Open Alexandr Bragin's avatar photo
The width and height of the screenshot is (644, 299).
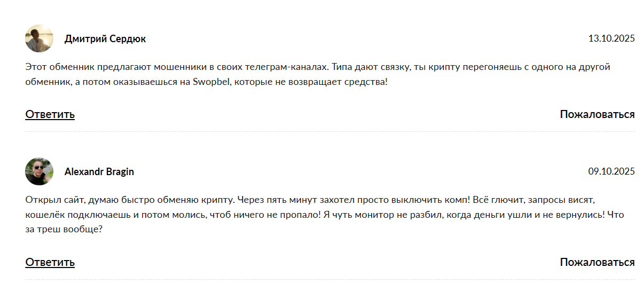point(39,171)
